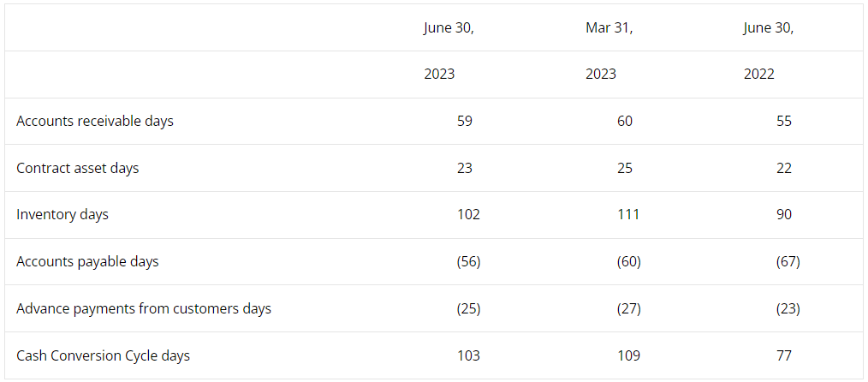Select cash conversion cycle value 109

click(629, 355)
